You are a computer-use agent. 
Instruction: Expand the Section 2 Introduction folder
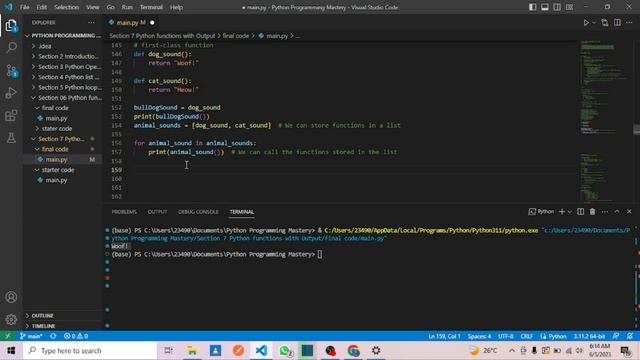[65, 56]
